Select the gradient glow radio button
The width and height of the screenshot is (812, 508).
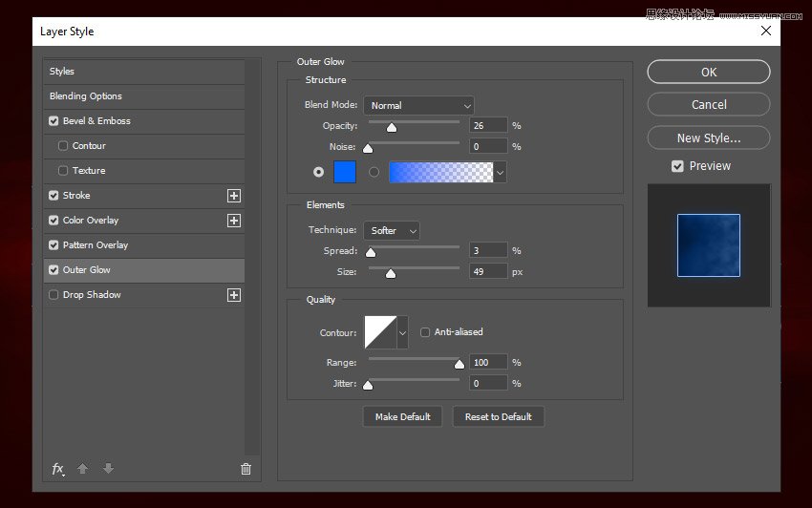(x=374, y=172)
